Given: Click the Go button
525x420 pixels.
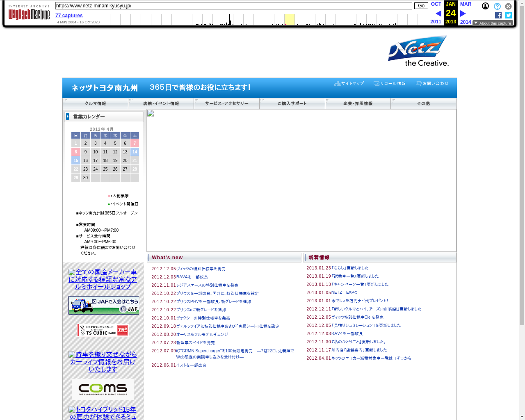Looking at the screenshot, I should 421,6.
